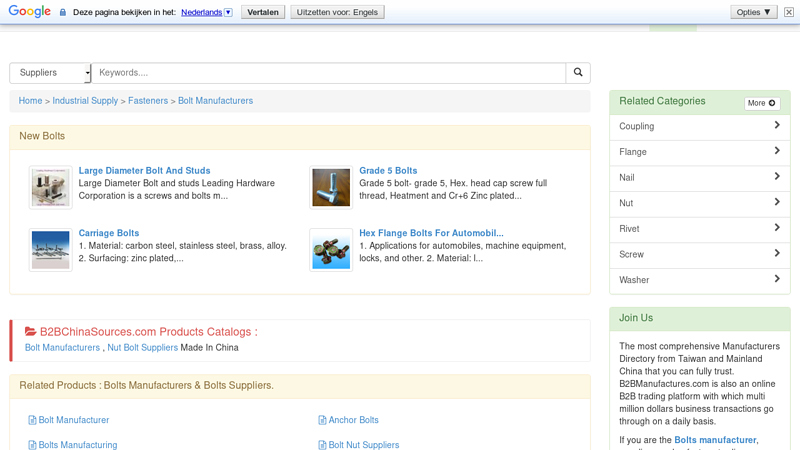Click the Google logo in translate bar
Viewport: 800px width, 450px height.
point(29,11)
